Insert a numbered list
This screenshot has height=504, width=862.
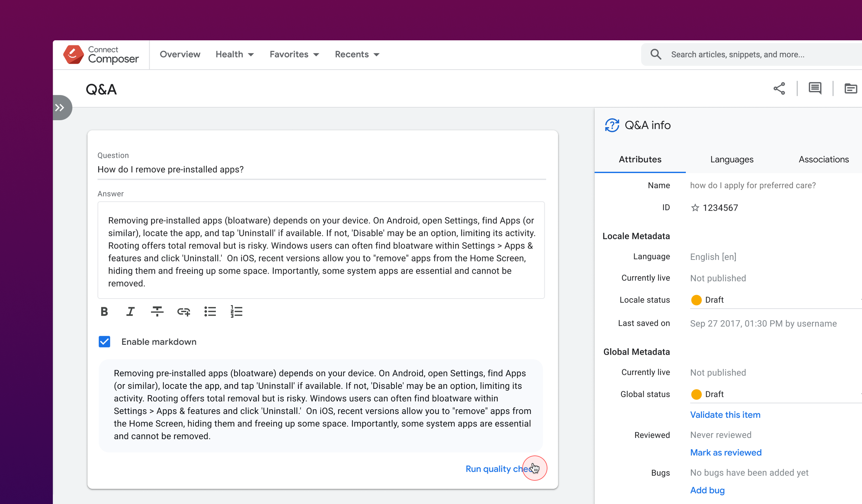pyautogui.click(x=237, y=312)
